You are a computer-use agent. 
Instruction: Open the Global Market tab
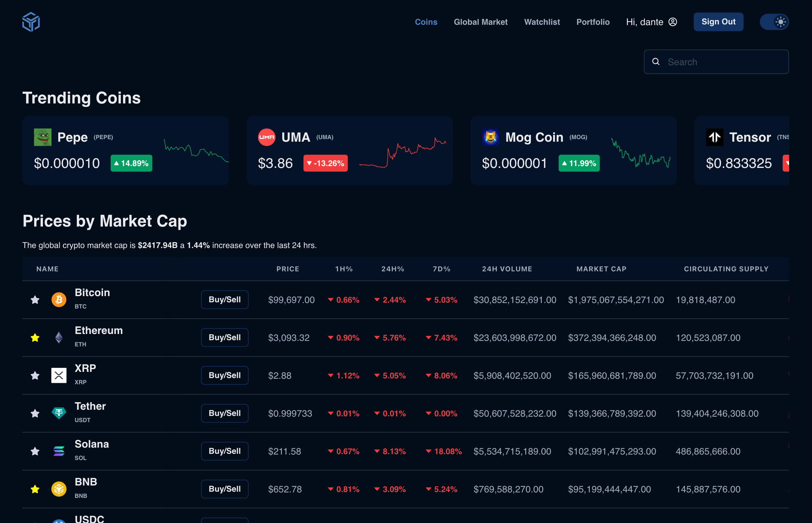point(480,22)
